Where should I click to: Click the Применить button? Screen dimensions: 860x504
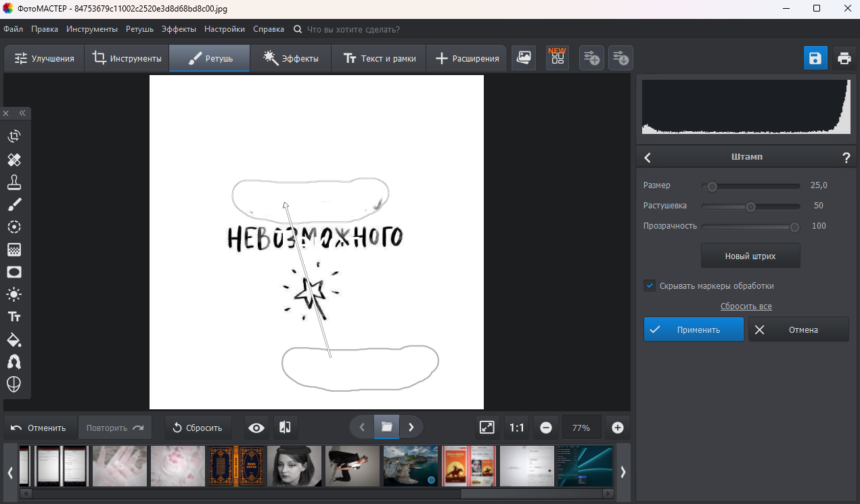694,329
